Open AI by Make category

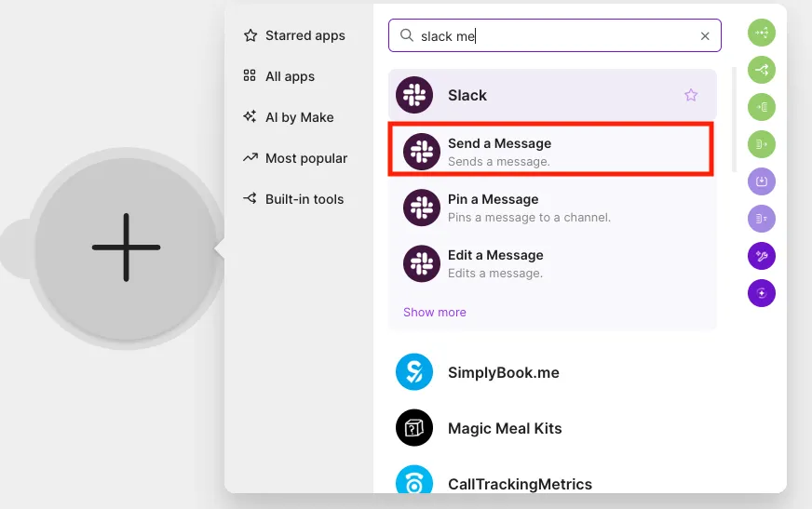coord(289,117)
